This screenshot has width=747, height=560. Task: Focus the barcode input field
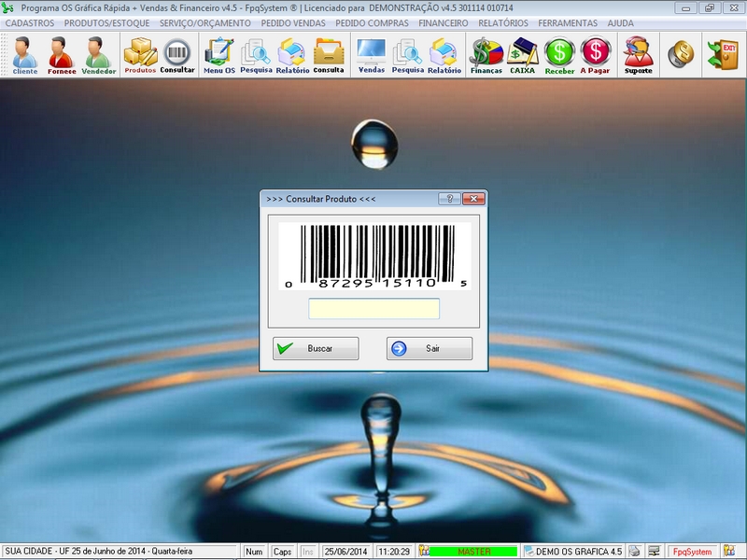[x=373, y=309]
